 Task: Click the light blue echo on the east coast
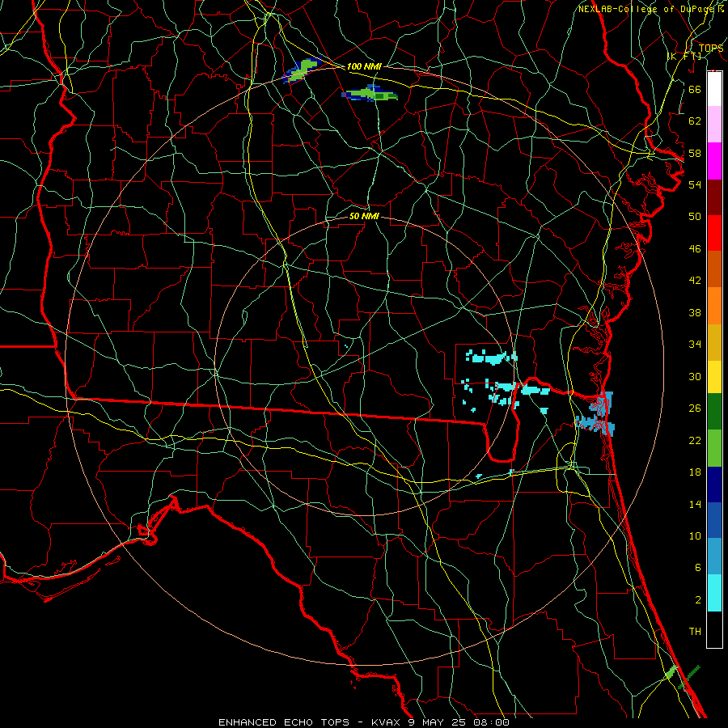coord(597,415)
